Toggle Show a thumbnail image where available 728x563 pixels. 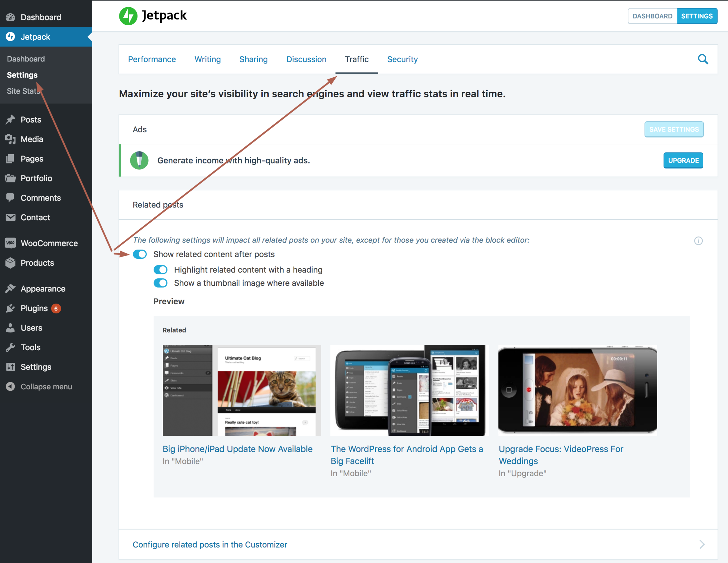click(160, 283)
